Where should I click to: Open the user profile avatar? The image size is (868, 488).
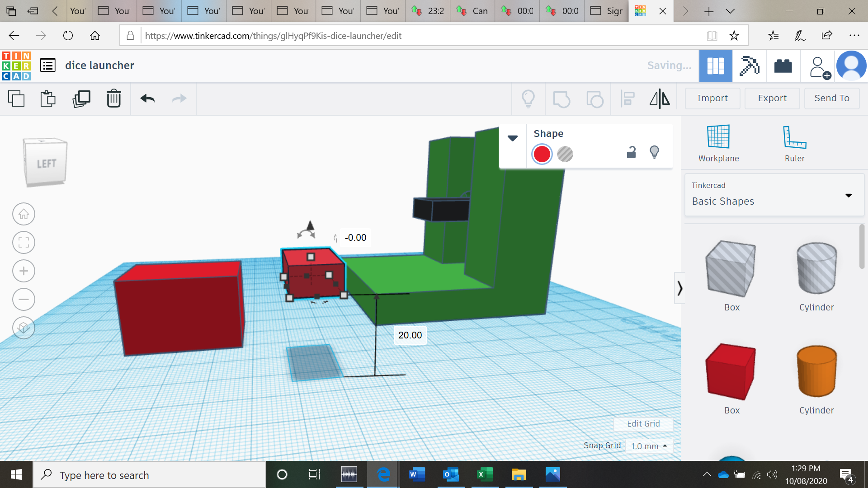click(x=851, y=66)
